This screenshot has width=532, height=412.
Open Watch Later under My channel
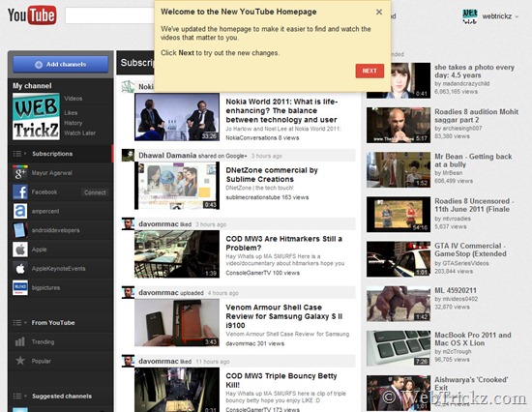[x=79, y=133]
